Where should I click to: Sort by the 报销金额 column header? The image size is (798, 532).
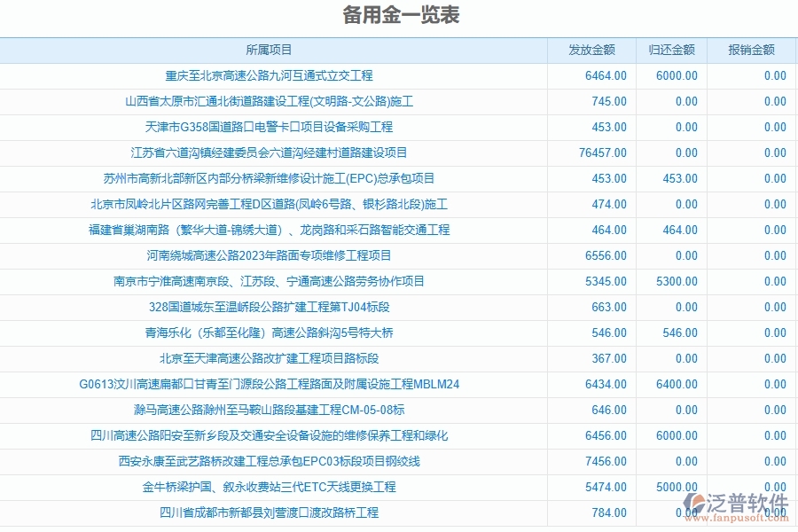tap(748, 50)
